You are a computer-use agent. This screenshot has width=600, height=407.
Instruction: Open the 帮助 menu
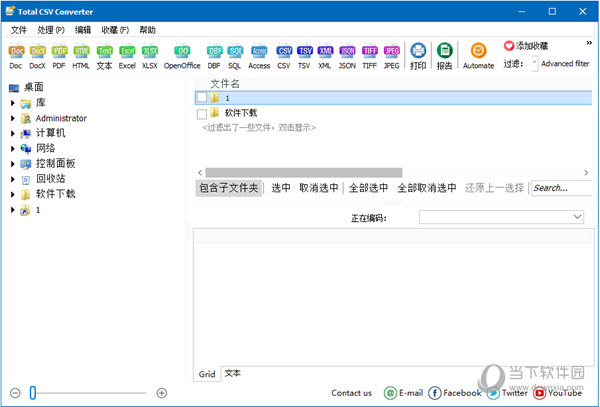pyautogui.click(x=147, y=30)
